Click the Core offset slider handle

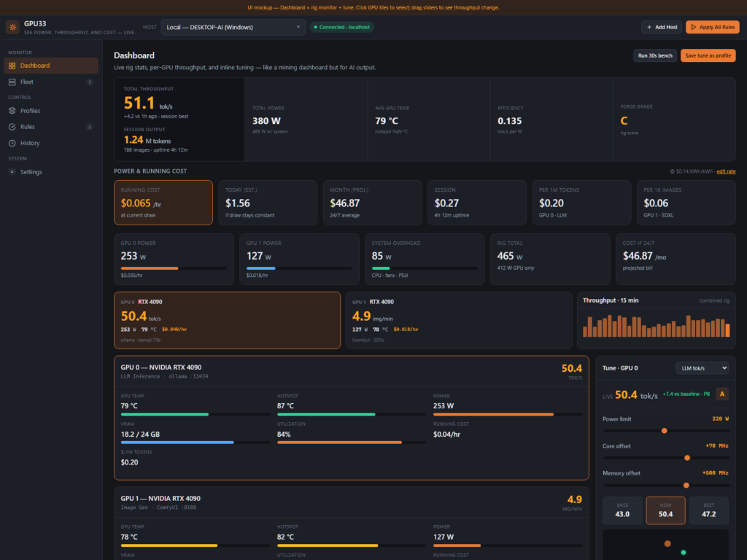(687, 458)
